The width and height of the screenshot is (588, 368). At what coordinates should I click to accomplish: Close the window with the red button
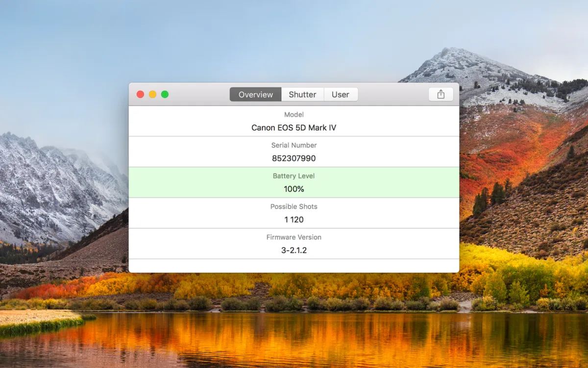coord(140,94)
